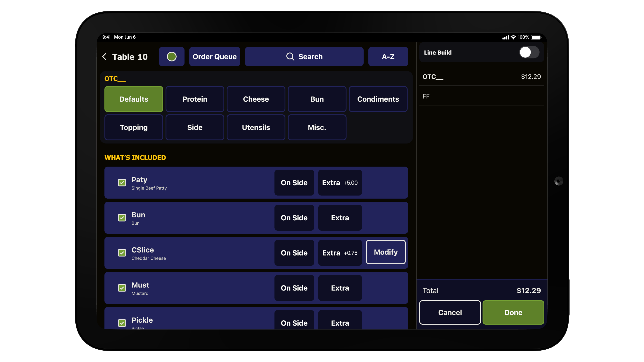Tap the battery icon in status bar
Screen dimensions: 644x362
(x=536, y=37)
